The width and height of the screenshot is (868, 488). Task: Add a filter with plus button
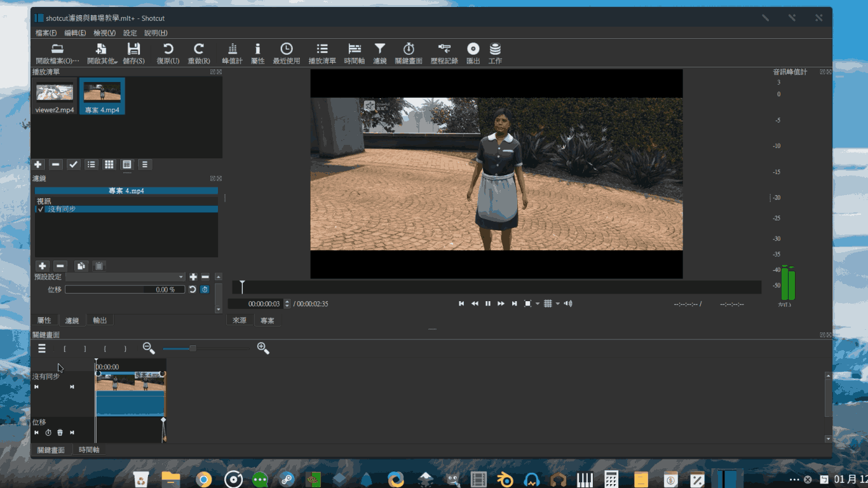point(43,266)
